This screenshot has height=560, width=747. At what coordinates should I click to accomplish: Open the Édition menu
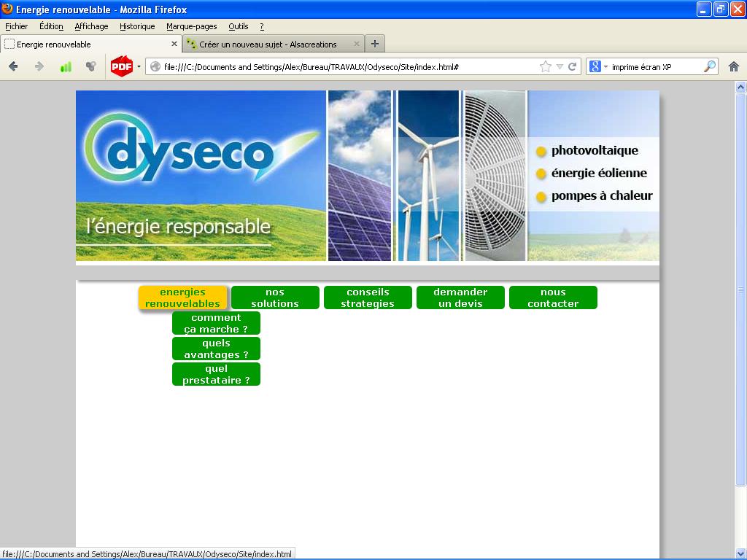[x=52, y=26]
